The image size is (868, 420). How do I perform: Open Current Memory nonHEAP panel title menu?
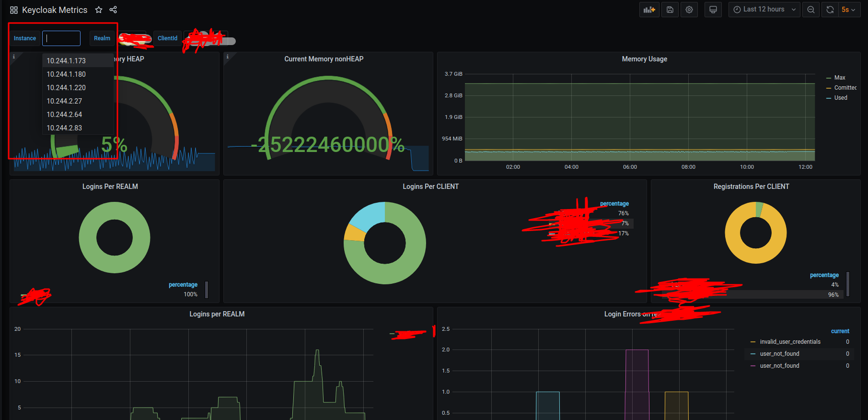[324, 59]
